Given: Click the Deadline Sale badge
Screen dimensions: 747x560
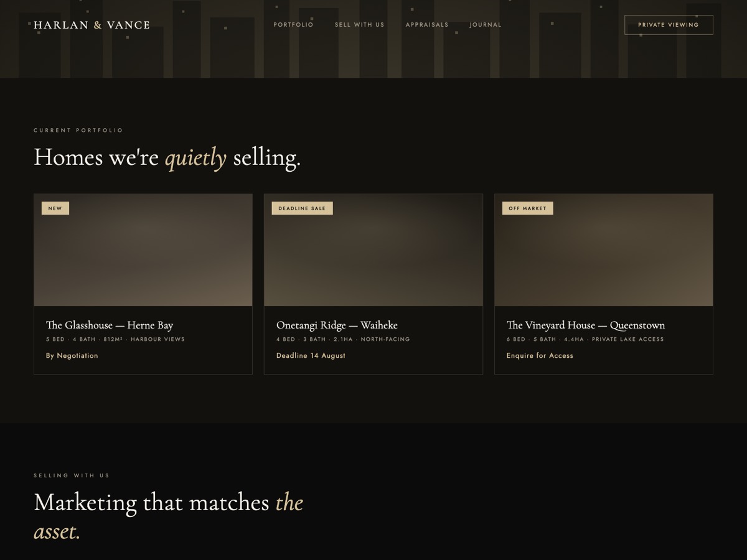Looking at the screenshot, I should pos(302,208).
